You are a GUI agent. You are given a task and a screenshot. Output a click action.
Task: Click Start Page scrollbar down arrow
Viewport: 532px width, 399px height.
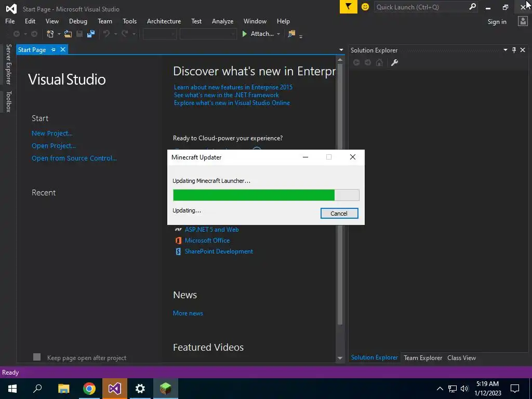340,358
